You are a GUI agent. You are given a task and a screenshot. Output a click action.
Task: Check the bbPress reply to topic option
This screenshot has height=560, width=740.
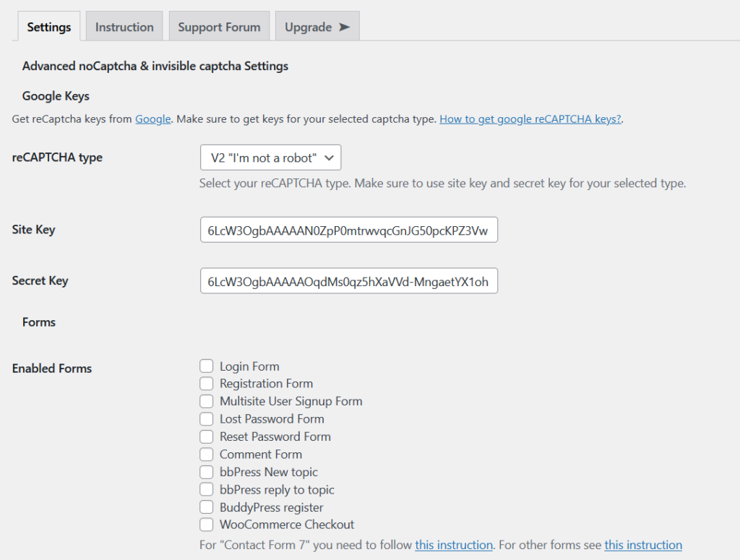pyautogui.click(x=206, y=490)
